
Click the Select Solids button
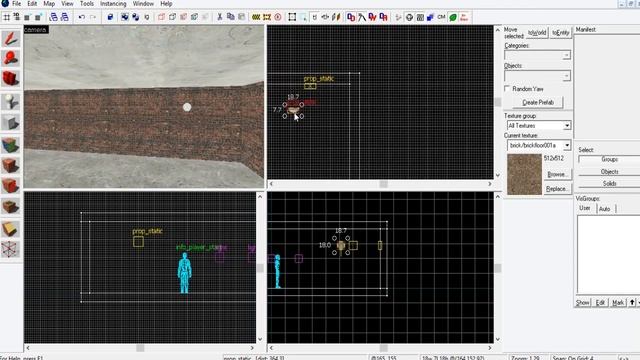click(609, 184)
